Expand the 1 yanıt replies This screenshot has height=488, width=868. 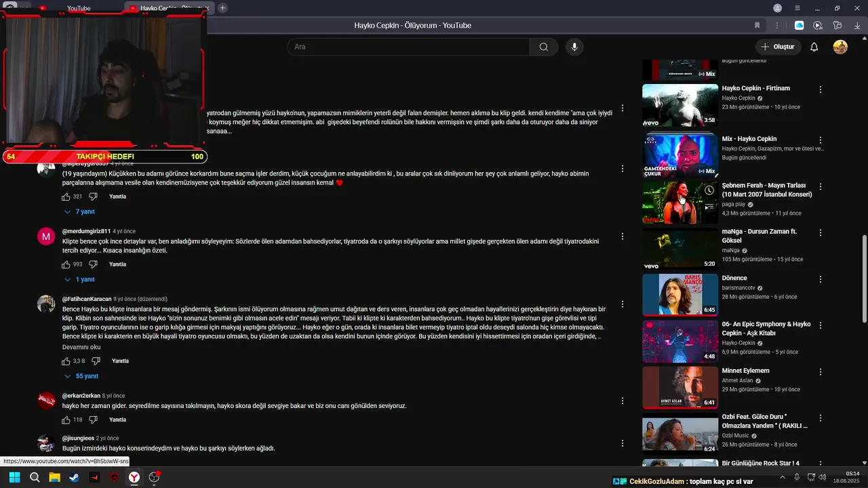[79, 279]
